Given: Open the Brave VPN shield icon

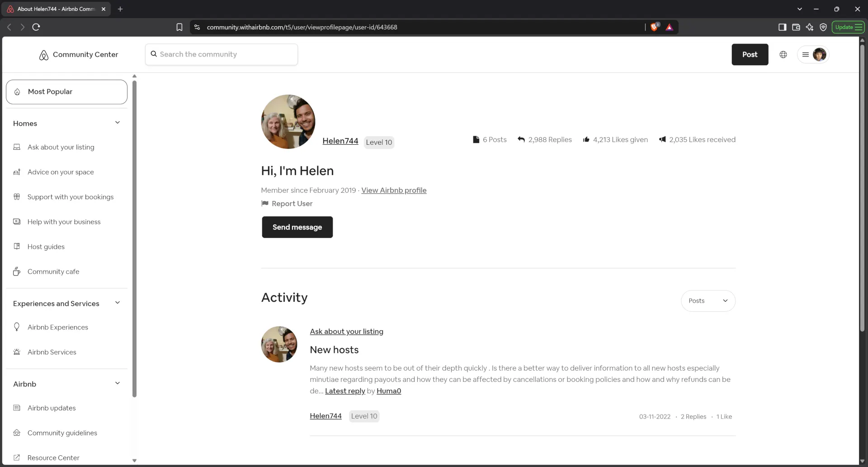Looking at the screenshot, I should pyautogui.click(x=823, y=27).
